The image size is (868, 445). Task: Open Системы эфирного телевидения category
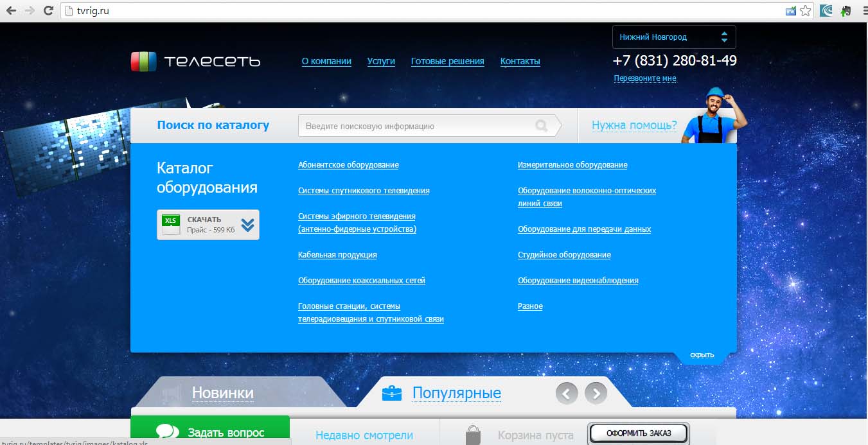click(357, 223)
